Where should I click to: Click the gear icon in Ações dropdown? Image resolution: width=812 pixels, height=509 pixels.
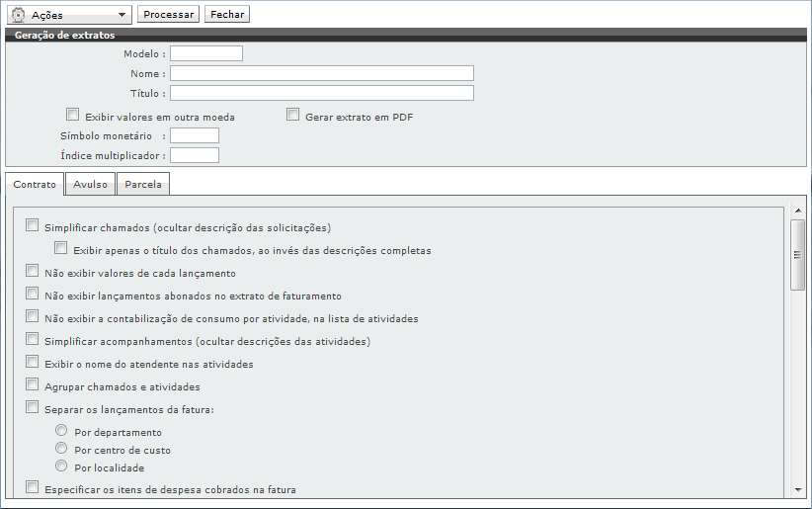pyautogui.click(x=18, y=15)
